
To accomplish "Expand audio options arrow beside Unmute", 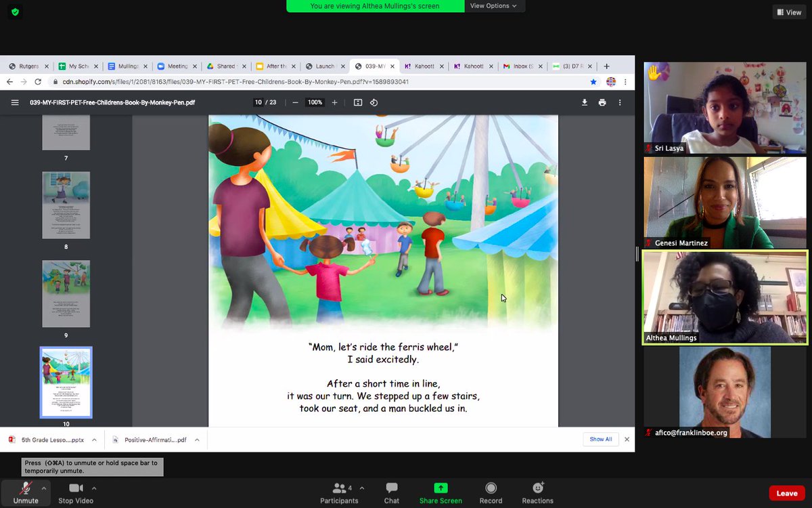I will pos(44,488).
